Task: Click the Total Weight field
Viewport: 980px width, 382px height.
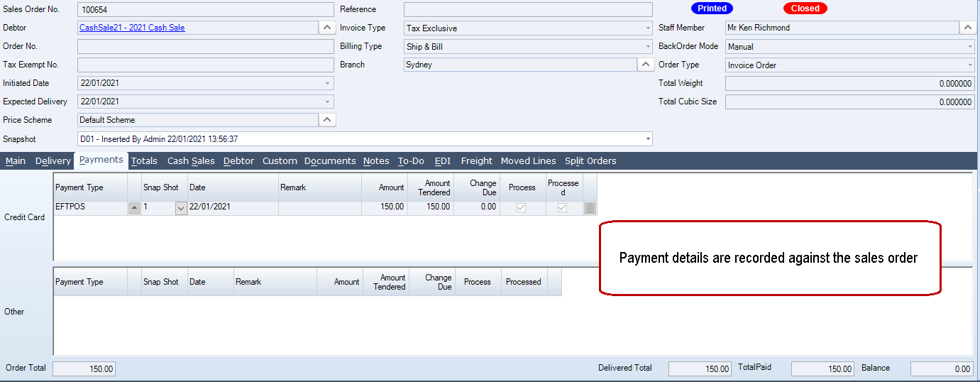Action: coord(850,84)
